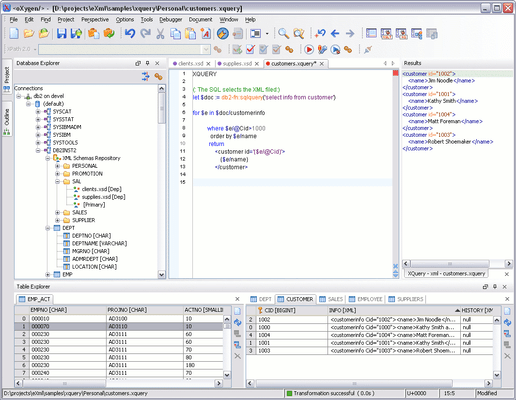Click the Debug scenario icon with blue play
This screenshot has width=516, height=400.
(335, 50)
